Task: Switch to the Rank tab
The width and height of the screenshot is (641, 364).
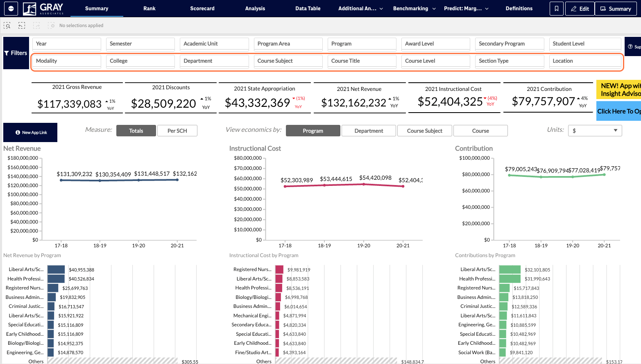Action: pyautogui.click(x=149, y=8)
